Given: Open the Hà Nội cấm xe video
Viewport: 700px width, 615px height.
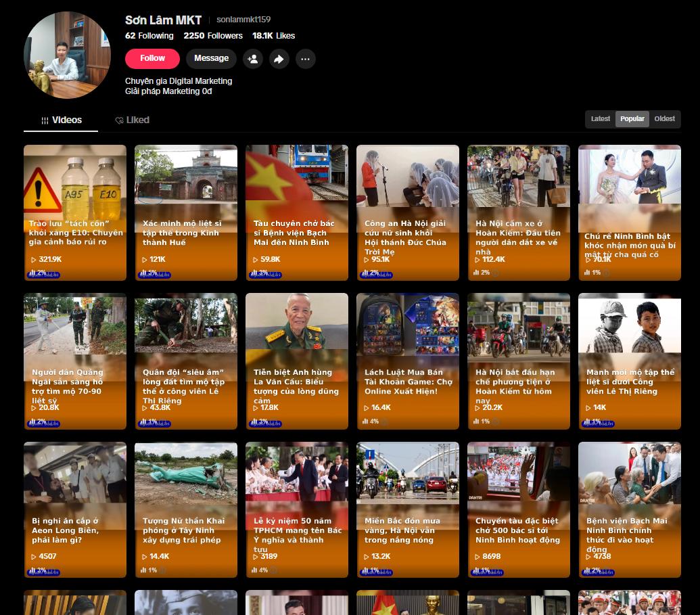Looking at the screenshot, I should coord(519,212).
